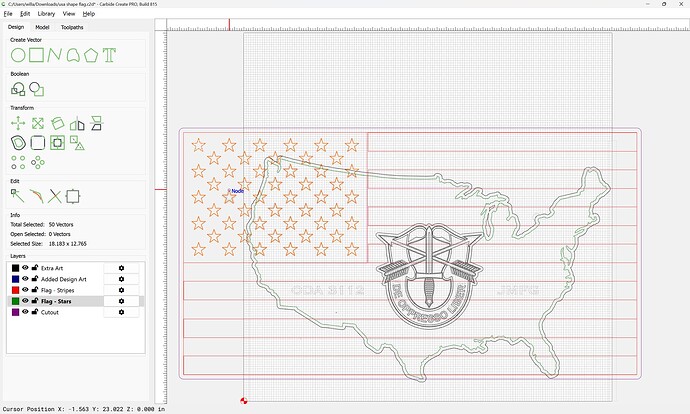Screen dimensions: 690x414
Task: Click the green Flag - Stars color swatch
Action: (15, 301)
